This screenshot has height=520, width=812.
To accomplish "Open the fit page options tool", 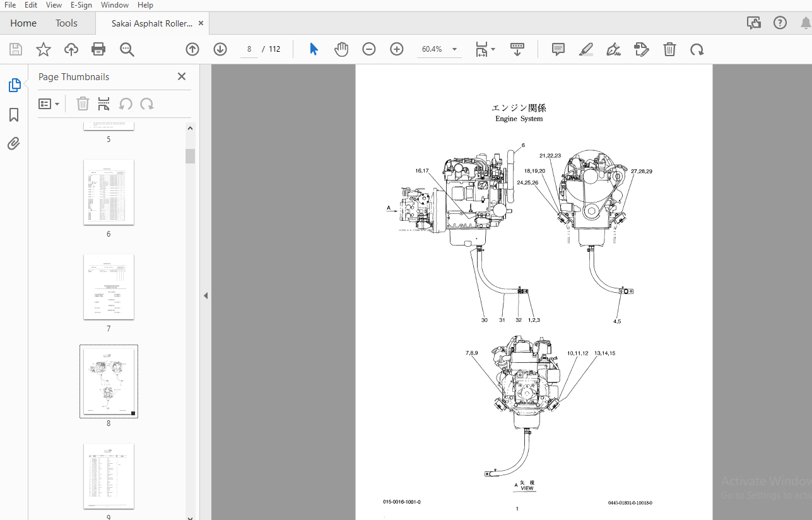I will (481, 49).
